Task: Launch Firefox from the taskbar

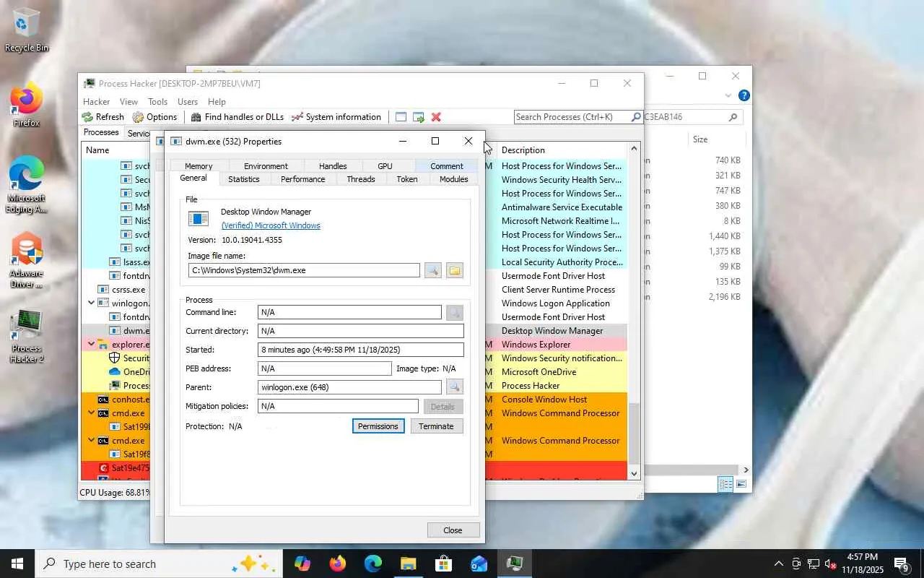Action: pos(338,564)
